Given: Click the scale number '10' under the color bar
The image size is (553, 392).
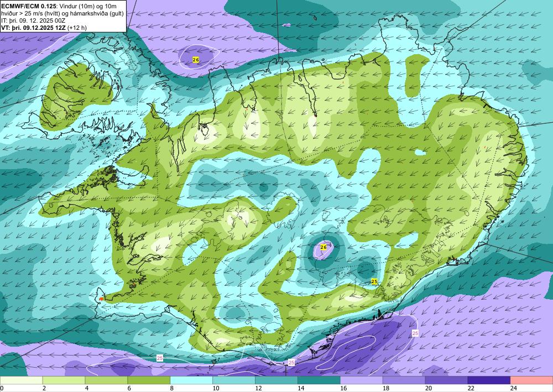Looking at the screenshot, I should [216, 388].
